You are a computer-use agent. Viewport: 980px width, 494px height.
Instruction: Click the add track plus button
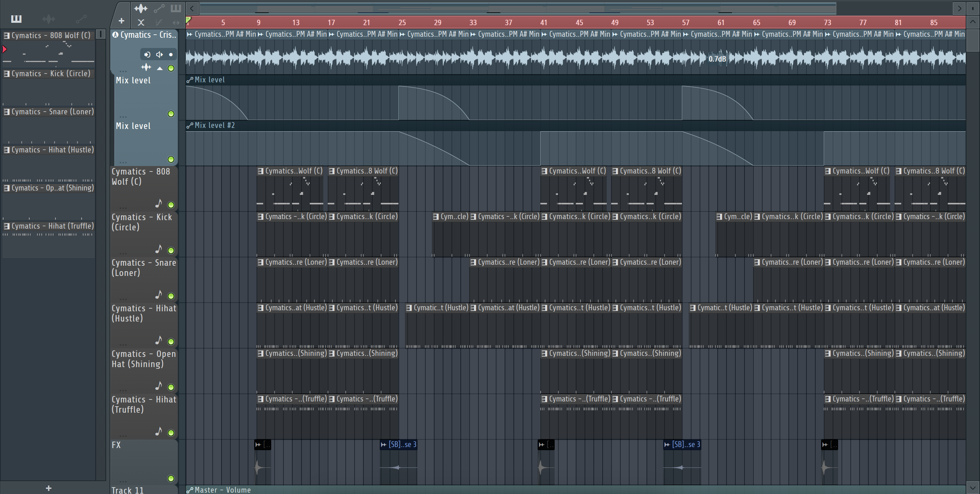click(121, 21)
